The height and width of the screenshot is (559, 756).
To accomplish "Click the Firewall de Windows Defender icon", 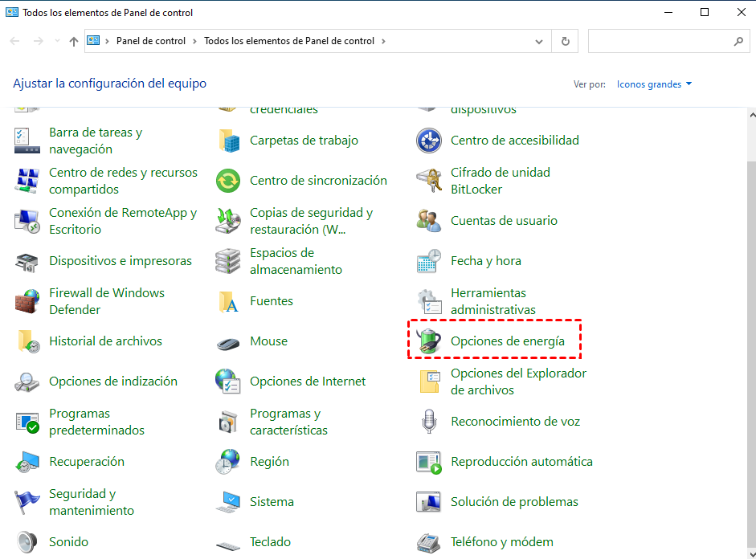I will coord(27,301).
